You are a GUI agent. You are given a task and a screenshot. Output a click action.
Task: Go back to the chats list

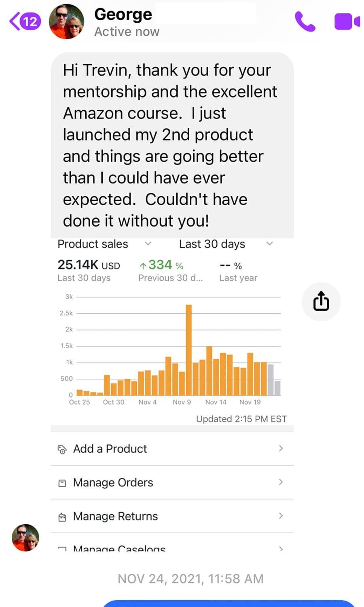click(25, 21)
